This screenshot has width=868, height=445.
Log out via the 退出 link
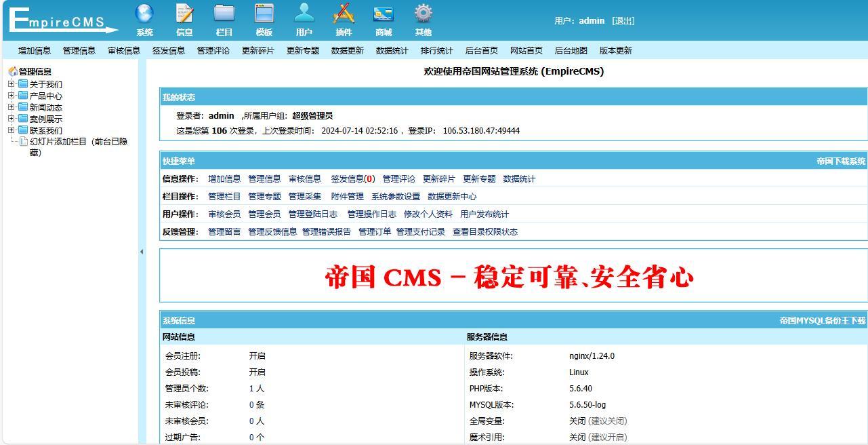(x=623, y=21)
